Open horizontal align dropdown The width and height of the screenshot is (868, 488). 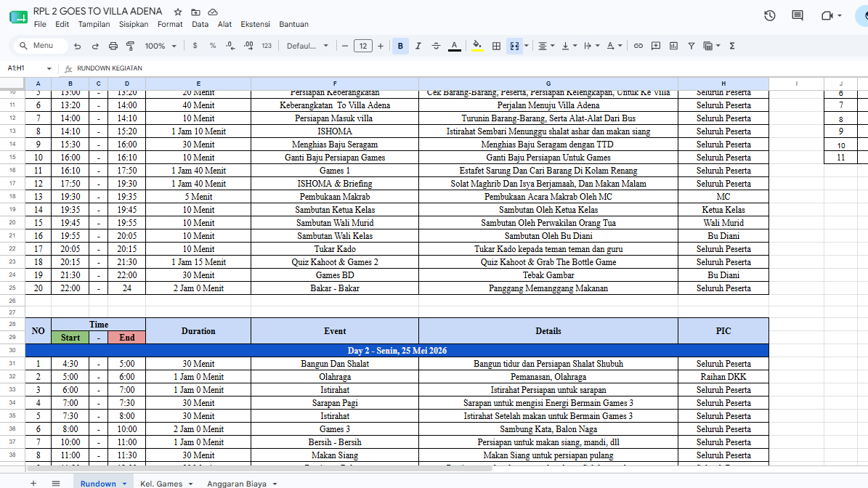546,46
